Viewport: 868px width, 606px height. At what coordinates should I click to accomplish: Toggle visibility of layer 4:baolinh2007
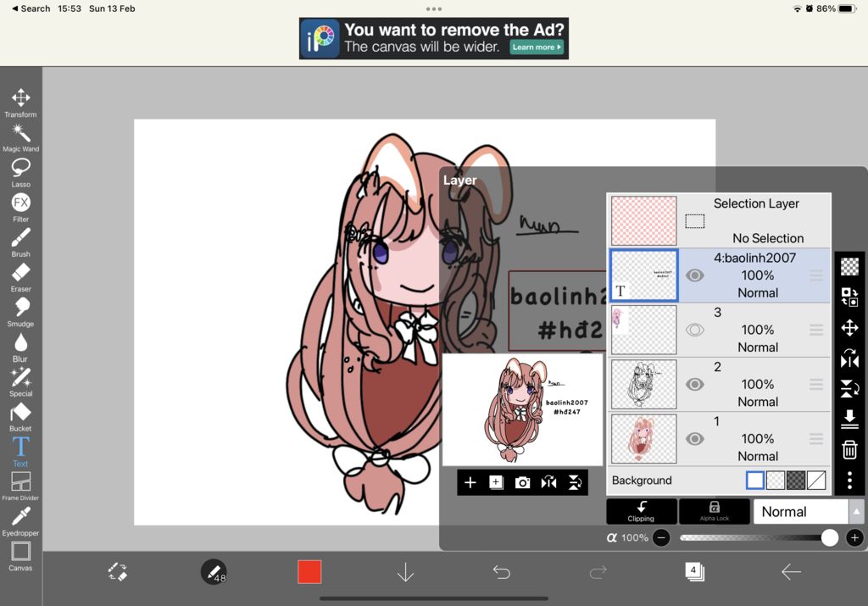(695, 275)
